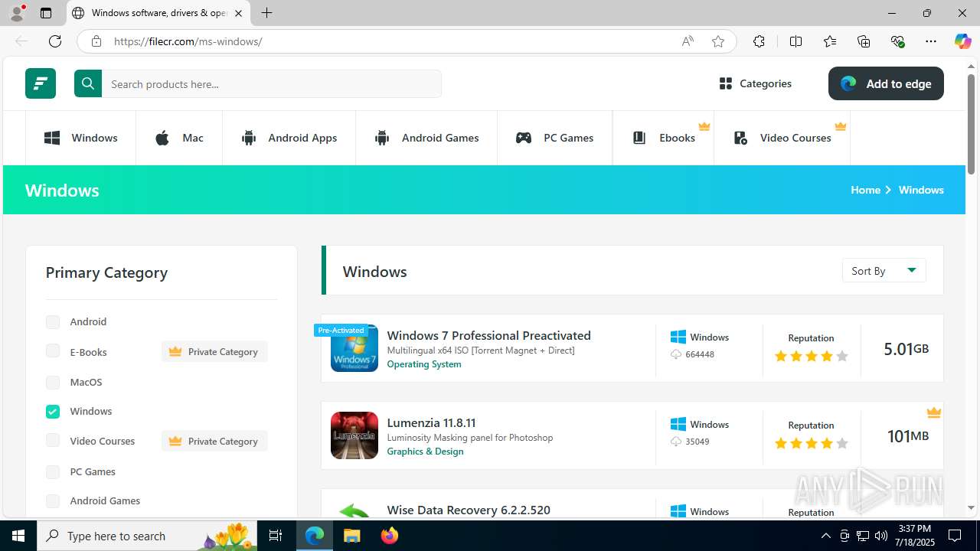
Task: Open the Edge profile icon
Action: click(x=17, y=13)
